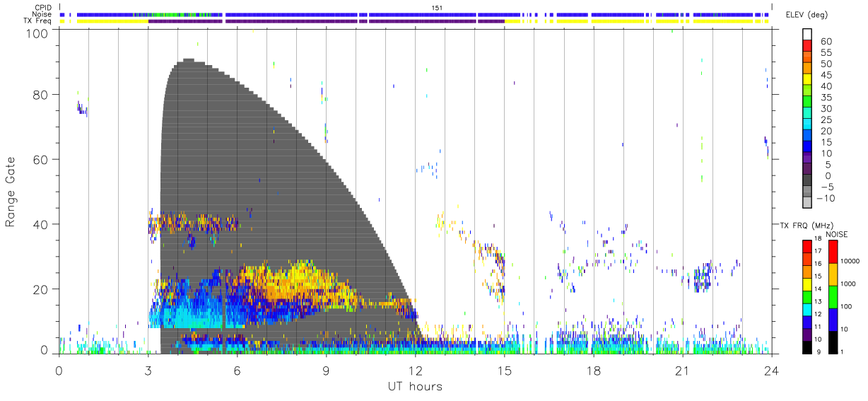The width and height of the screenshot is (868, 401).
Task: Select the 'Noise' row label at top left
Action: (43, 14)
